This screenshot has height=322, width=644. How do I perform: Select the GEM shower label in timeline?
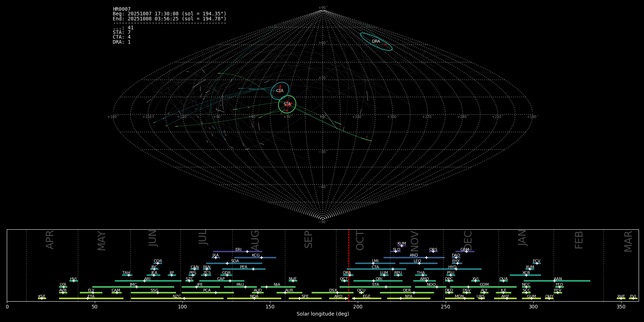click(464, 250)
